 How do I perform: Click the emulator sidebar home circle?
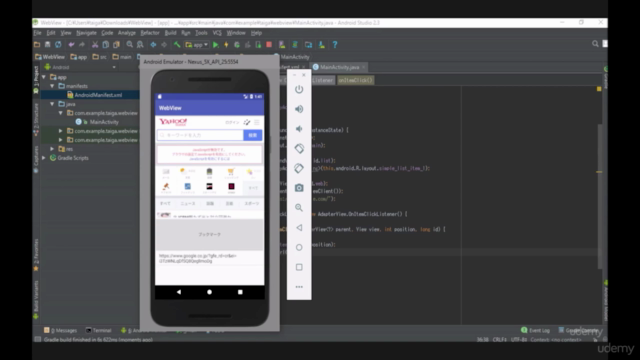tap(299, 247)
